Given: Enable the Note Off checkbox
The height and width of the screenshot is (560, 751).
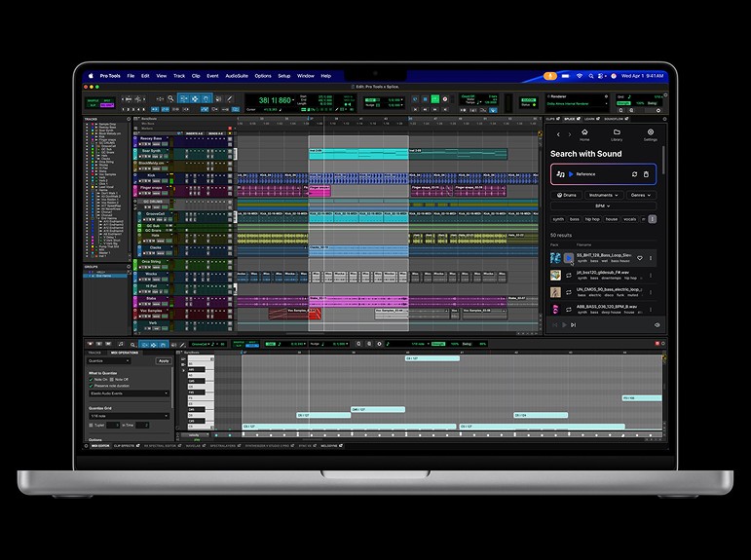Looking at the screenshot, I should tap(113, 380).
